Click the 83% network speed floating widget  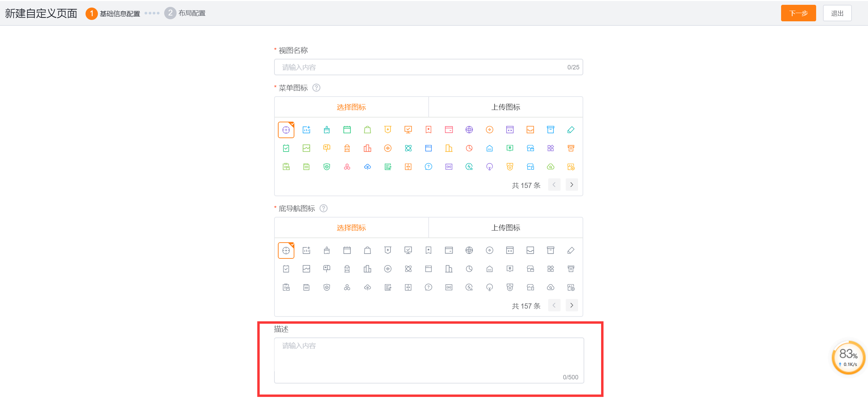point(848,358)
